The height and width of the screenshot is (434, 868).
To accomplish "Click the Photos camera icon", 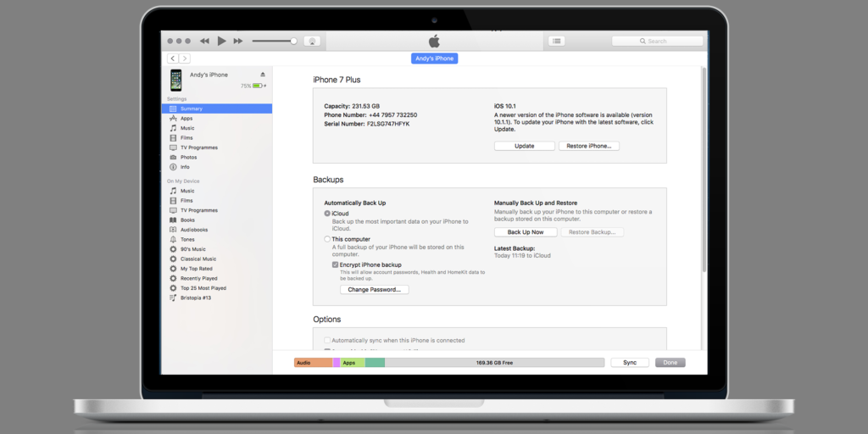I will point(173,157).
